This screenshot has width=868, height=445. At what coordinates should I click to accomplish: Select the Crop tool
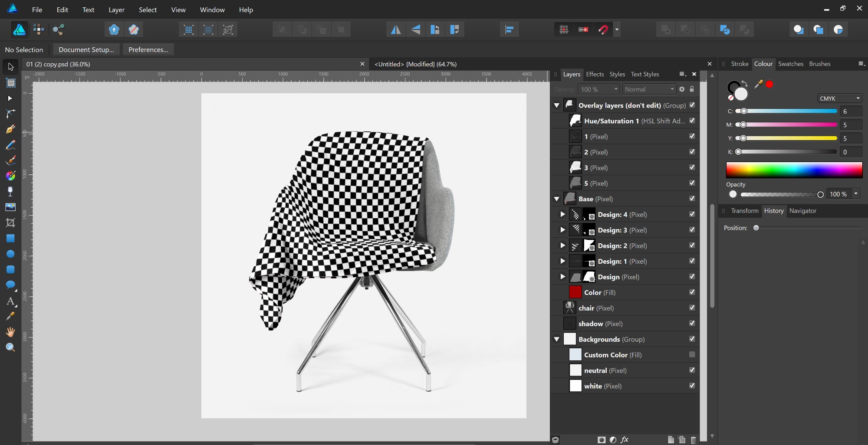[10, 222]
